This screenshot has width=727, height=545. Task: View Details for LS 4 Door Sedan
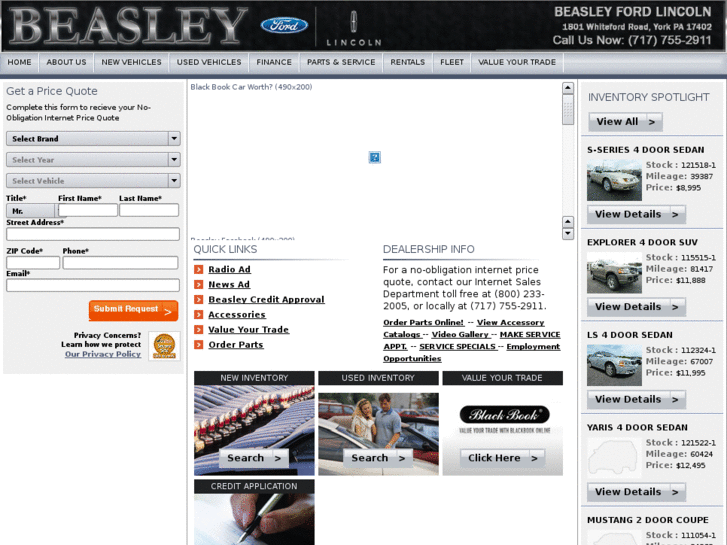[636, 399]
